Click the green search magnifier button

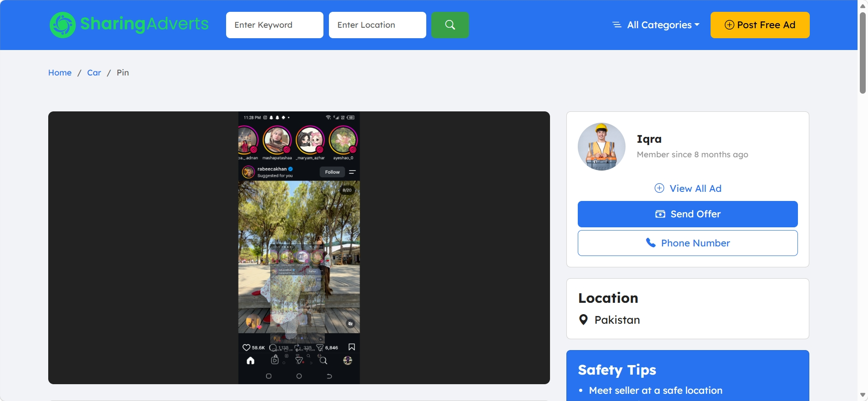[450, 25]
